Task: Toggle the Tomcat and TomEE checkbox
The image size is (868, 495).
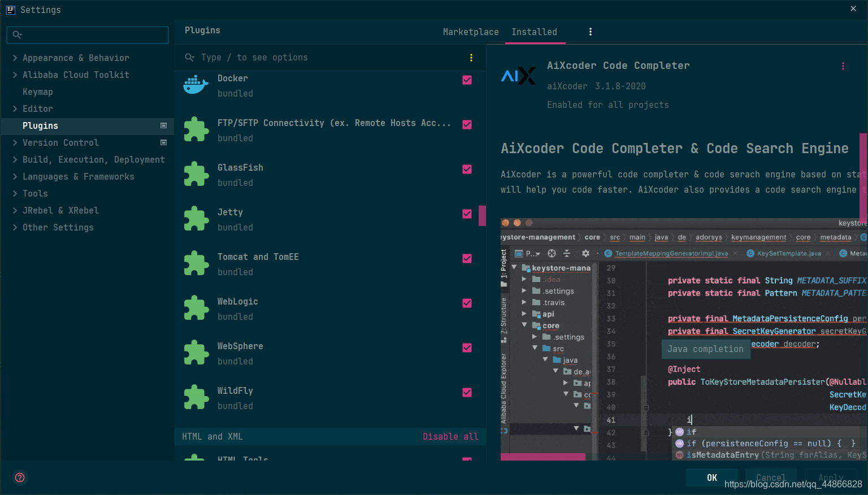Action: click(467, 258)
